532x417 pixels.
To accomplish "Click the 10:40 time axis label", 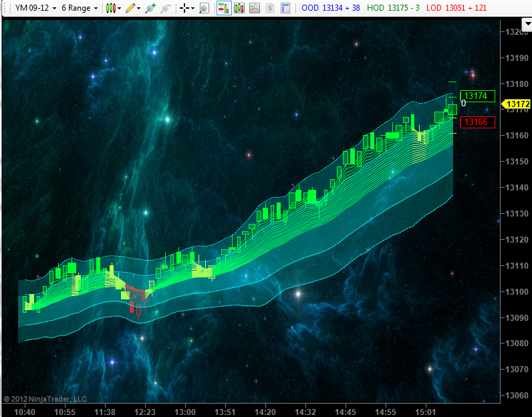I will tap(25, 412).
